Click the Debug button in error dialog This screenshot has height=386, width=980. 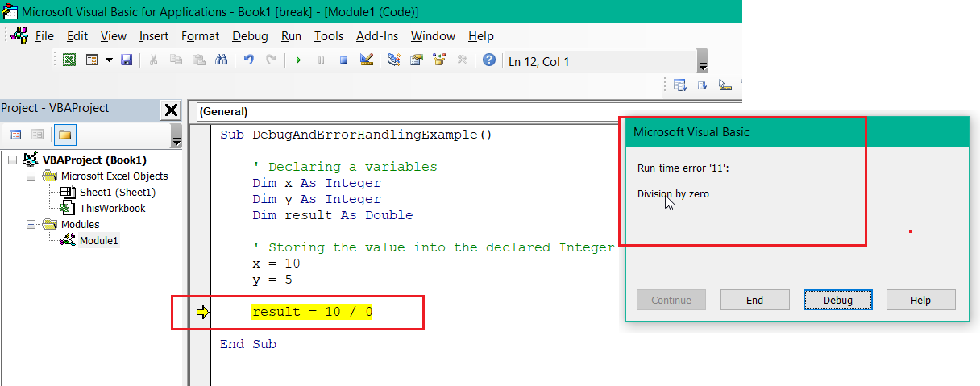click(x=837, y=301)
